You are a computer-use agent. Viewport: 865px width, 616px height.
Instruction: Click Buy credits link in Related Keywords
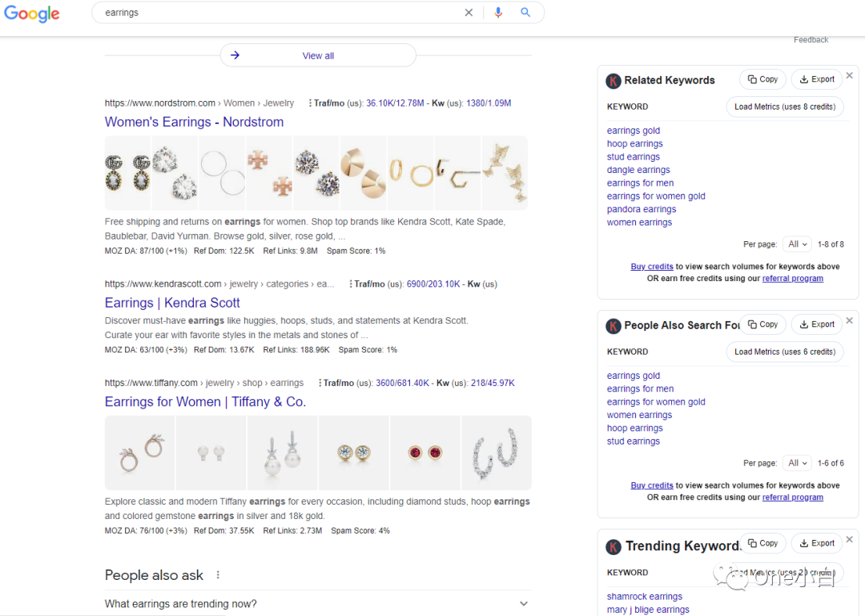pos(652,266)
